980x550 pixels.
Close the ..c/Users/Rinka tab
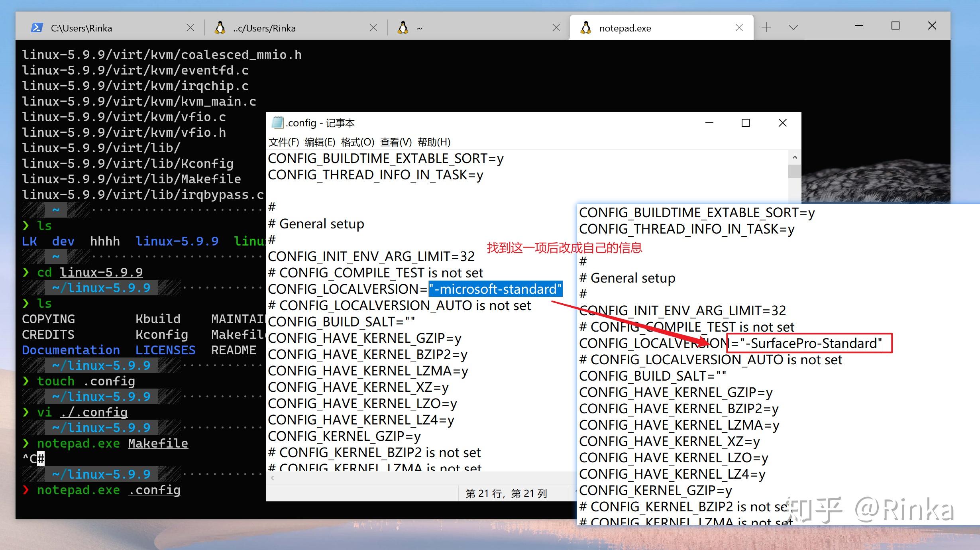click(x=373, y=27)
